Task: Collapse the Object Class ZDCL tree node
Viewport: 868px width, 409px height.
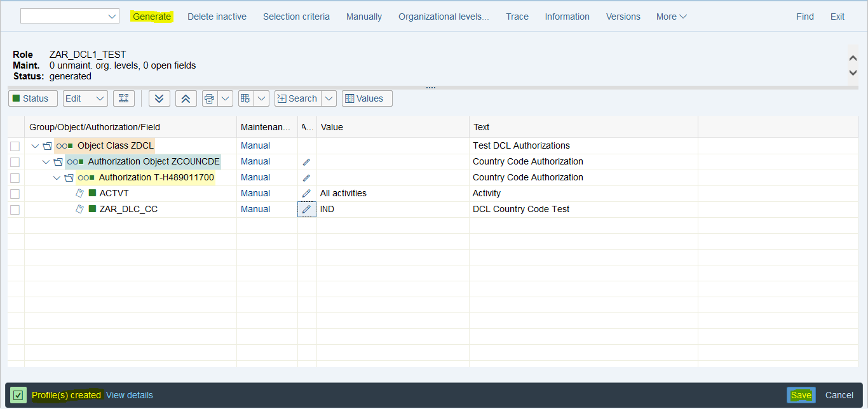Action: tap(35, 145)
